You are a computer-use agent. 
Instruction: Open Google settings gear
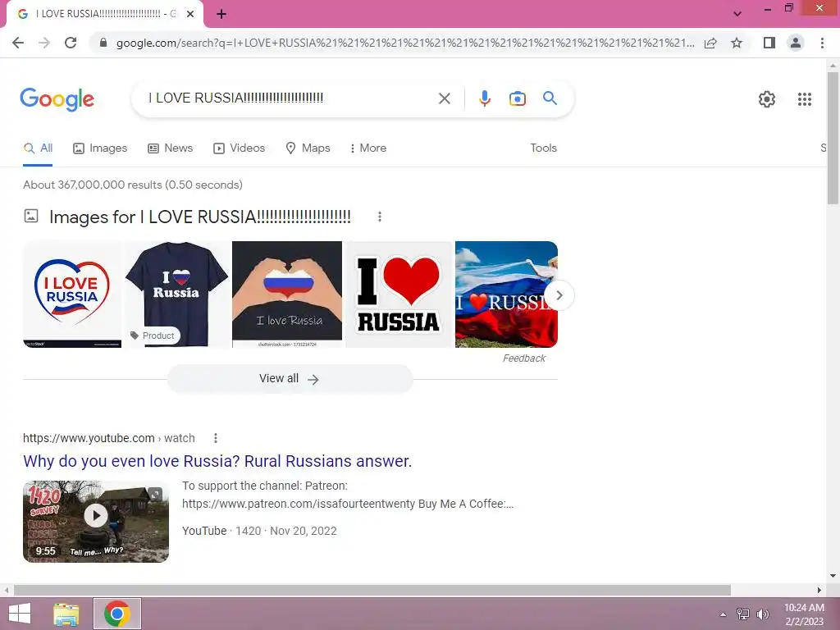click(x=767, y=99)
